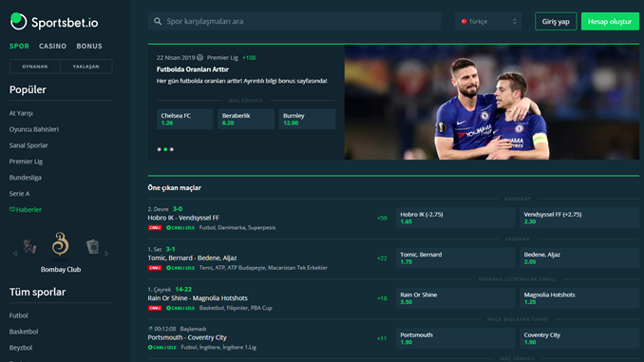Click the search matches input field
The height and width of the screenshot is (362, 644).
click(294, 21)
